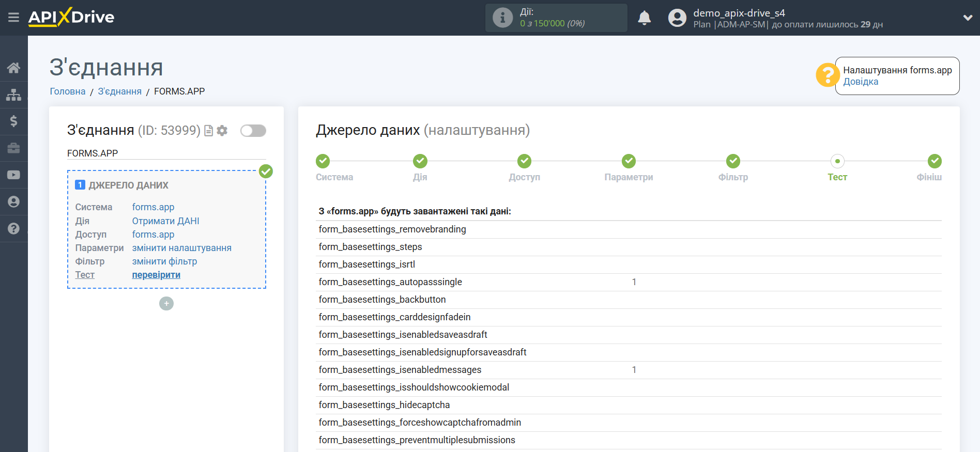The width and height of the screenshot is (980, 452).
Task: Click the user avatar icon
Action: (x=677, y=18)
